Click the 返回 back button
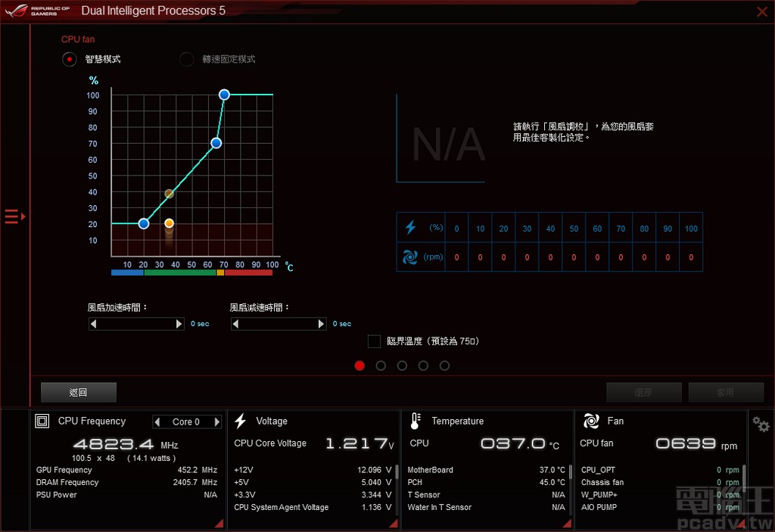 79,393
